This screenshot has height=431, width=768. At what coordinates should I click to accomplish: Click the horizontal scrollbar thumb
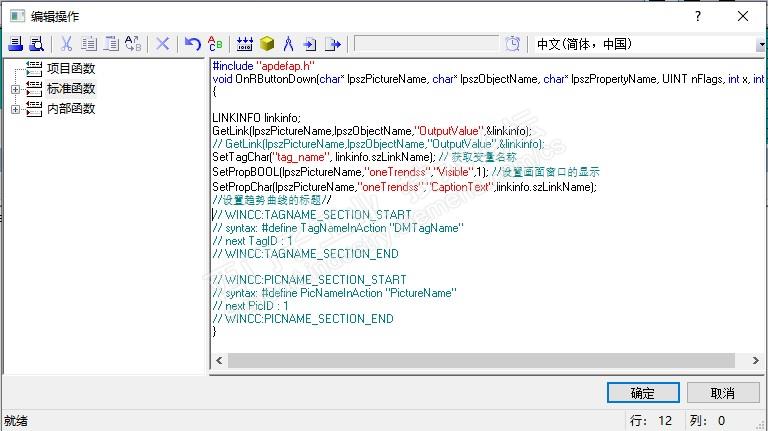click(x=481, y=360)
